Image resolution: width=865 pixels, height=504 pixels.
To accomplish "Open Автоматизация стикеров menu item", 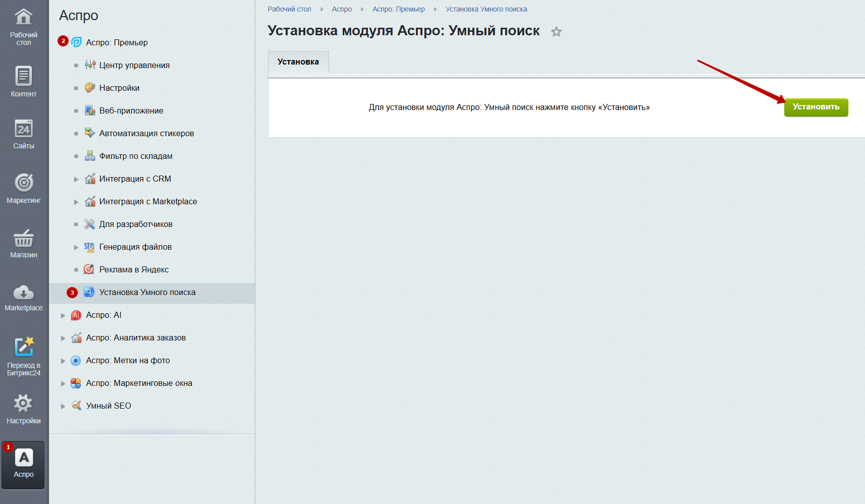I will (x=146, y=133).
